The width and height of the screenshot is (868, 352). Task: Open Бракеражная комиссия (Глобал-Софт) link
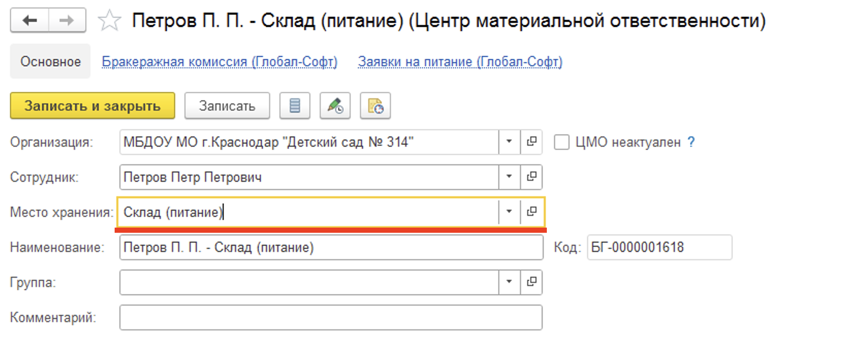tap(219, 62)
